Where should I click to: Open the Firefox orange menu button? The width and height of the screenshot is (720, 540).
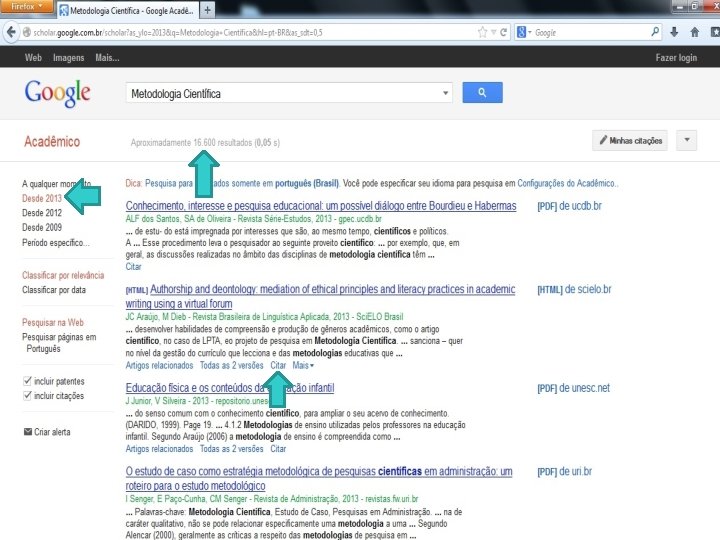(x=26, y=6)
